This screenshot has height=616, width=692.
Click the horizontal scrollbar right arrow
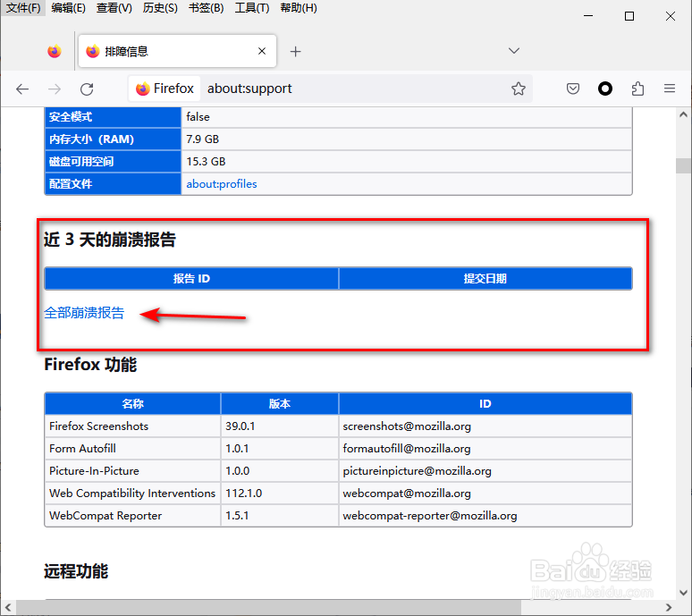tap(669, 608)
